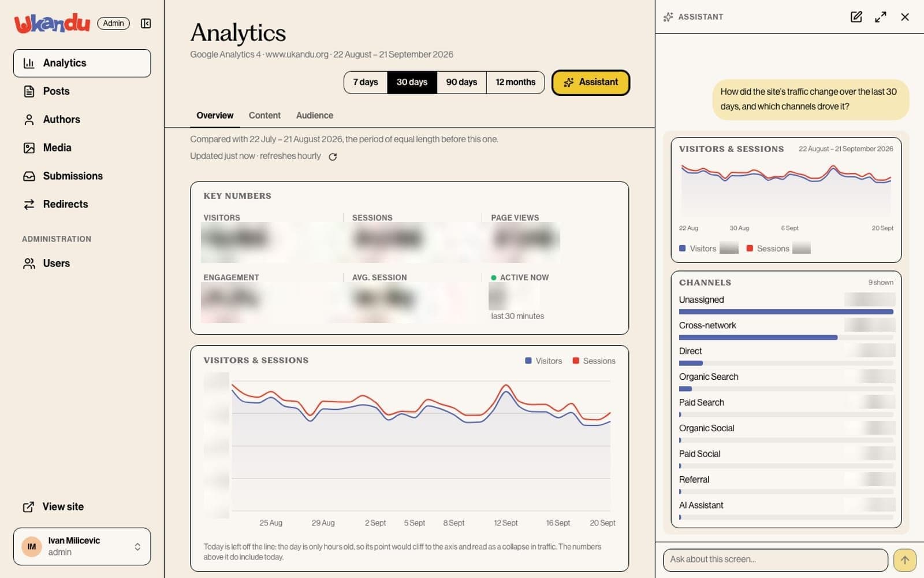The height and width of the screenshot is (578, 924).
Task: Expand the assistant panel to full size
Action: 881,17
